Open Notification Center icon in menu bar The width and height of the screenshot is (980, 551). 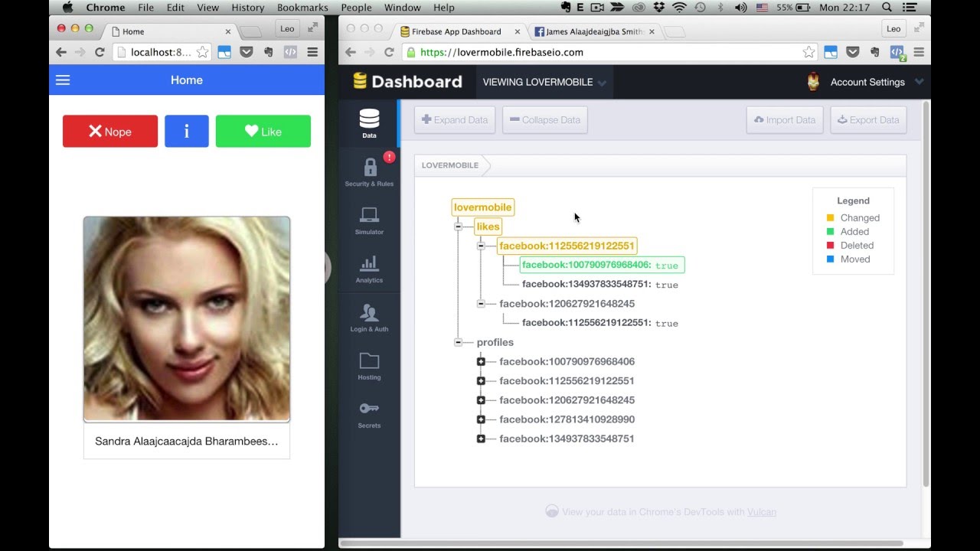click(910, 8)
